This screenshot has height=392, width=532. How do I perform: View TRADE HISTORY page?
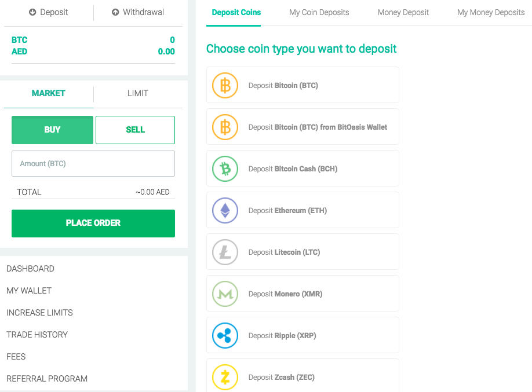point(37,335)
